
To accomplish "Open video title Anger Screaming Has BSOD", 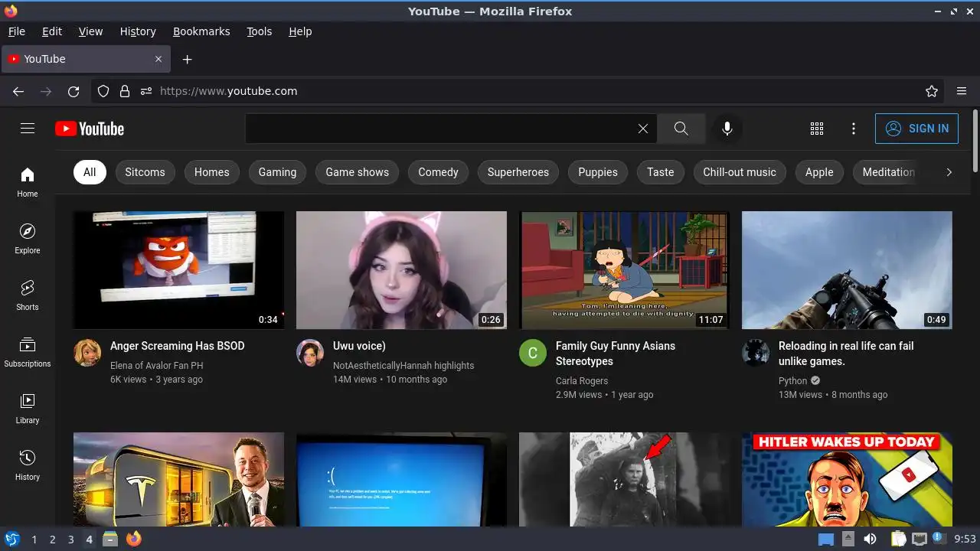I will (178, 346).
